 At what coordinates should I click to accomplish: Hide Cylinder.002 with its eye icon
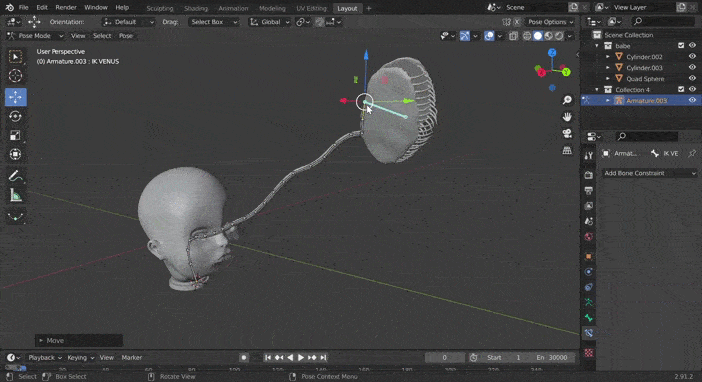coord(692,56)
